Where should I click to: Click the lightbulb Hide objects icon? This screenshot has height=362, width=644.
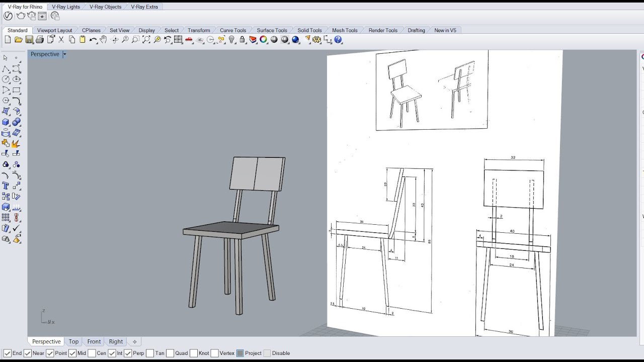click(232, 39)
